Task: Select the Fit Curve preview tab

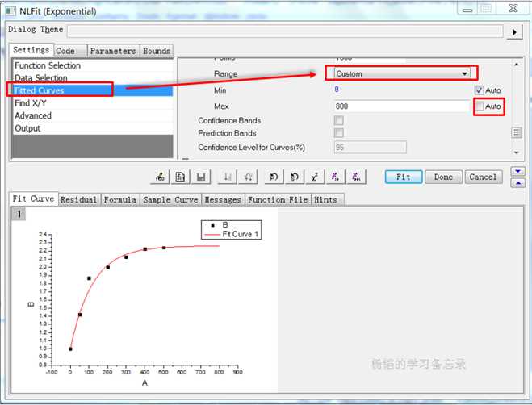Action: coord(33,198)
